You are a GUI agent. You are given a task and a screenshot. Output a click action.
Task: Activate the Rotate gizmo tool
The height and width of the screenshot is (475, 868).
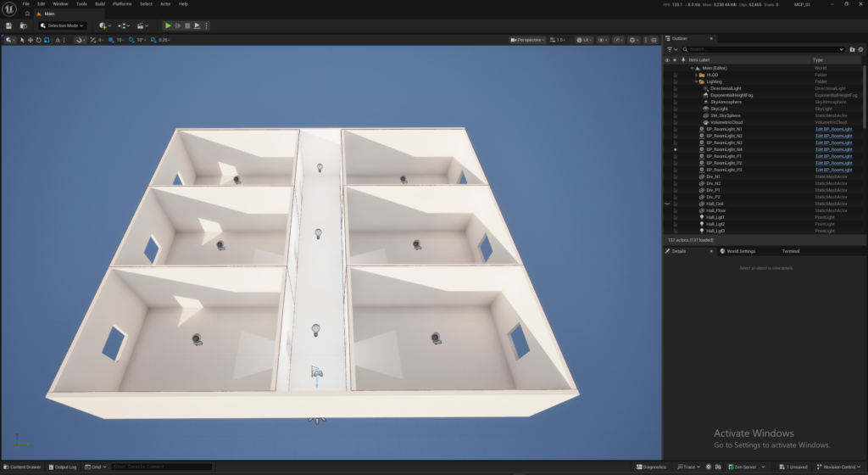coord(38,40)
